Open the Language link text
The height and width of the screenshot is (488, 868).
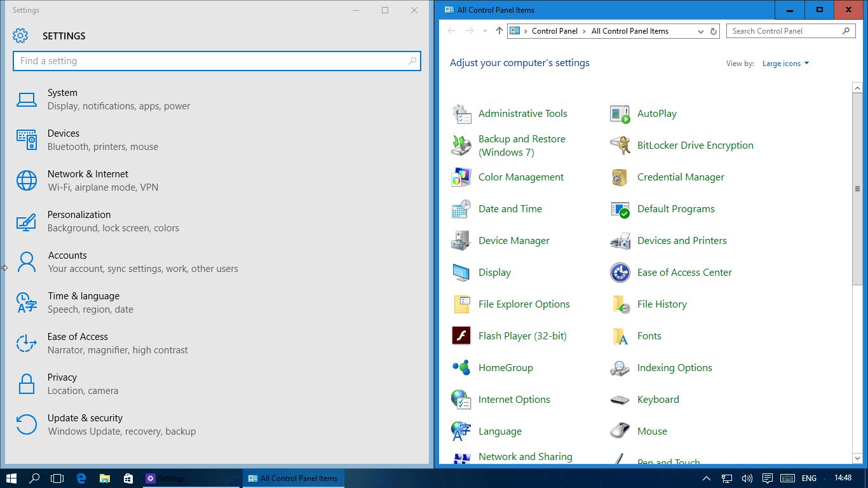tap(499, 431)
